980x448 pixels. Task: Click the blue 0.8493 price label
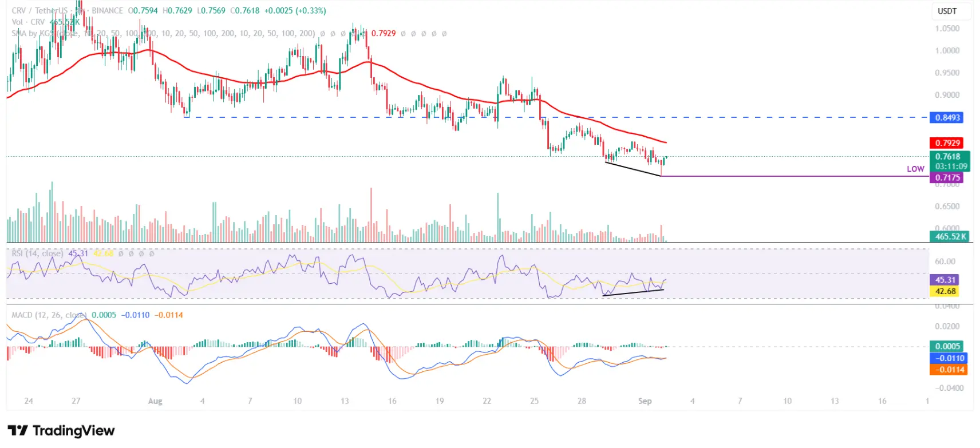click(947, 118)
